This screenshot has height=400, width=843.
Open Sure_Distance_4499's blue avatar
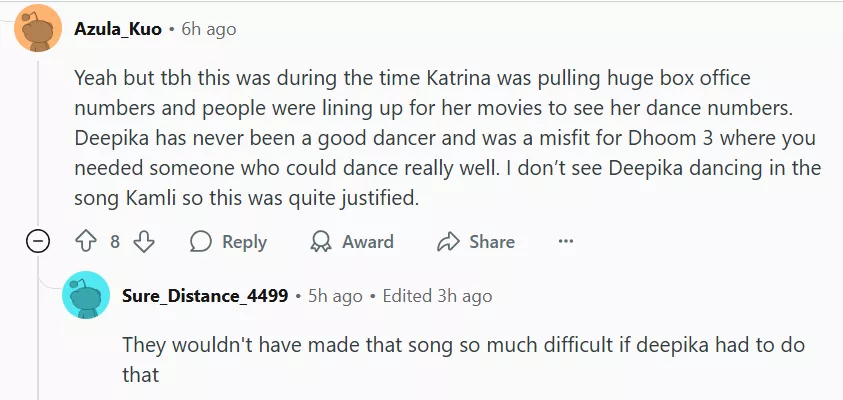click(x=86, y=296)
